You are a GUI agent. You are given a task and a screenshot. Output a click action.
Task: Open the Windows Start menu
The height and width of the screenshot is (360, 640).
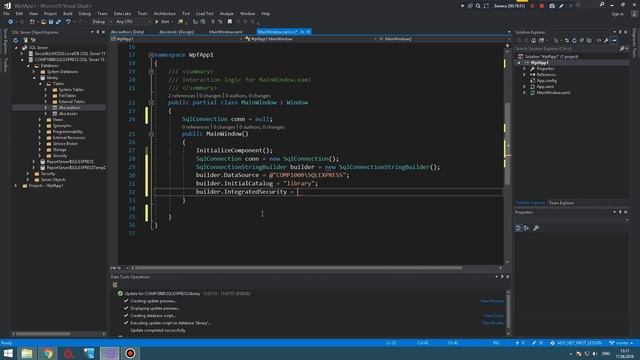(8, 353)
